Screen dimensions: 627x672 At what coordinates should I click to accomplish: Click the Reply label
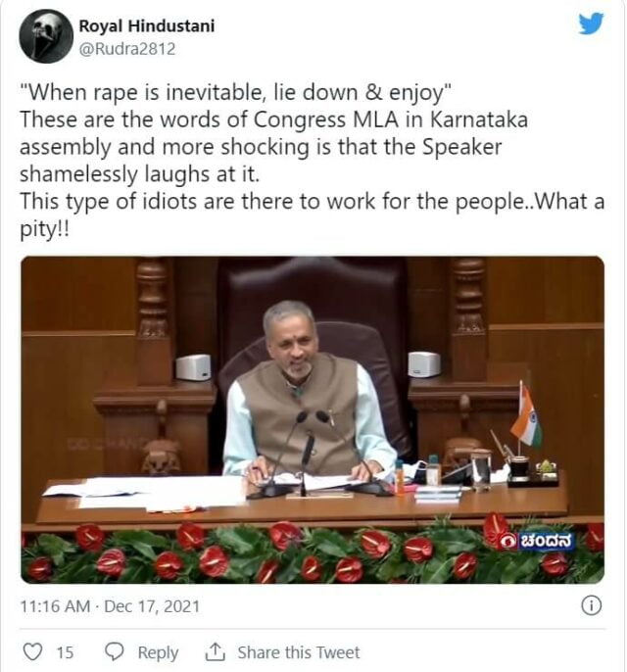click(158, 652)
